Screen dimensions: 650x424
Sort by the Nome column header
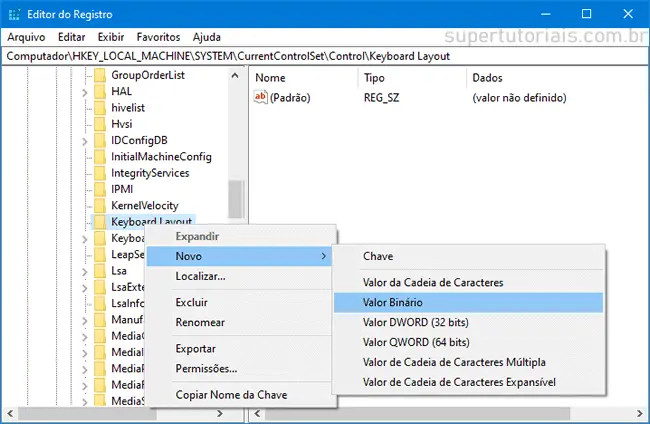(271, 77)
